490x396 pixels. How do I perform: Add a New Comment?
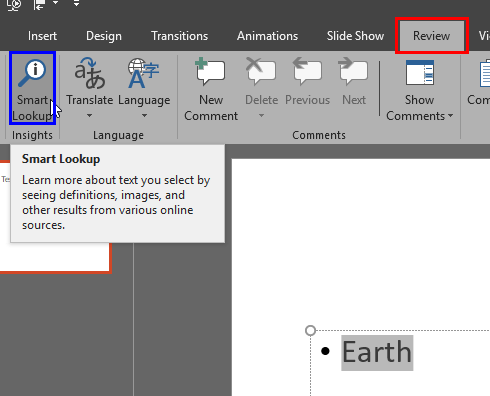coord(211,89)
